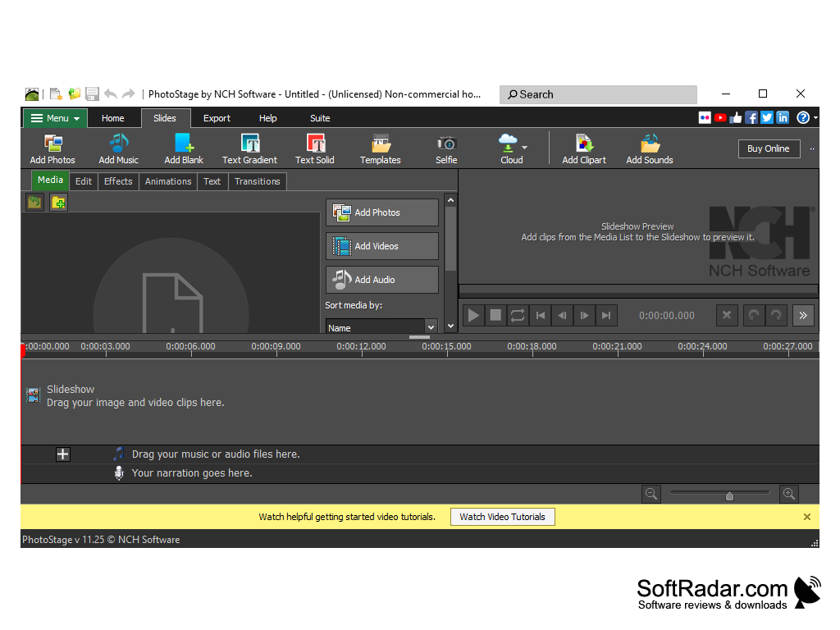This screenshot has width=840, height=630.
Task: Open the Edit panel tab
Action: click(x=84, y=181)
